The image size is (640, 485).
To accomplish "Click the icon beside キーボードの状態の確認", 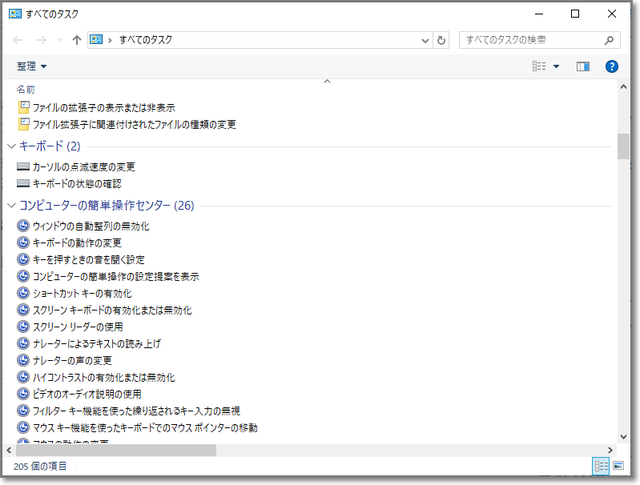I will coord(24,184).
